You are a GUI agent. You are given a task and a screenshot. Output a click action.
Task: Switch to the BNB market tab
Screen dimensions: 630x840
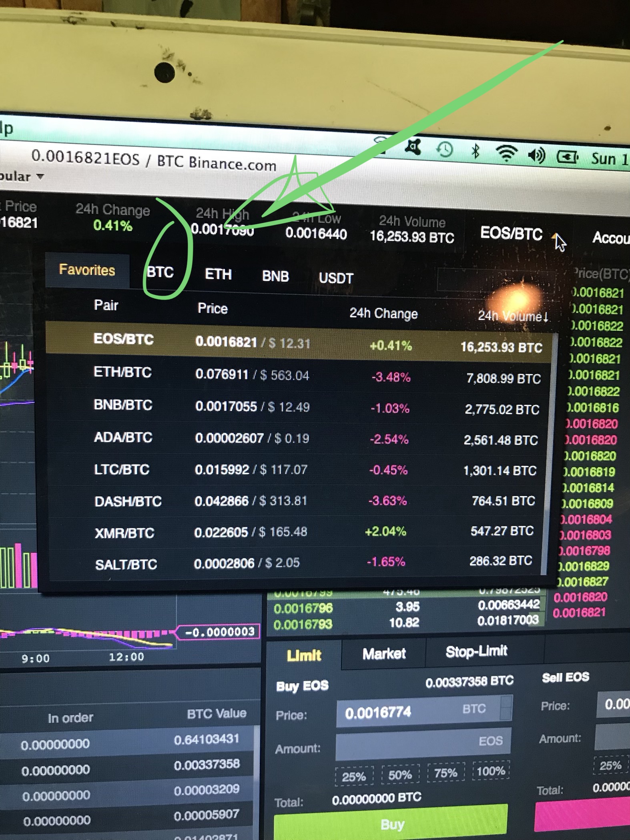(275, 276)
